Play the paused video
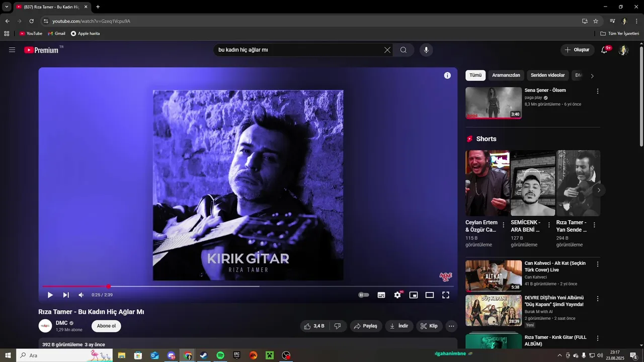Viewport: 644px width, 362px height. 50,295
